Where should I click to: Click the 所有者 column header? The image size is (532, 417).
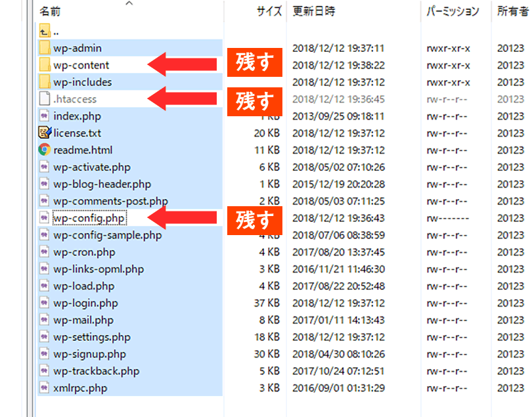[511, 12]
